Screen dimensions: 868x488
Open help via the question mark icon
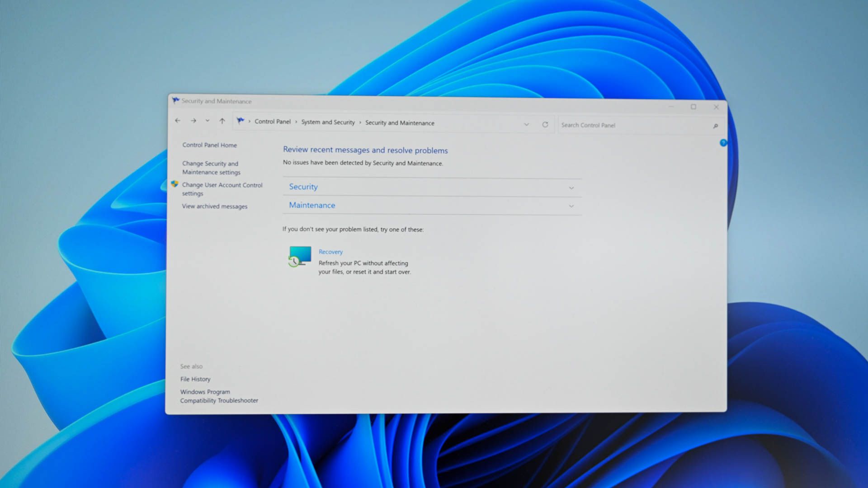pyautogui.click(x=724, y=143)
